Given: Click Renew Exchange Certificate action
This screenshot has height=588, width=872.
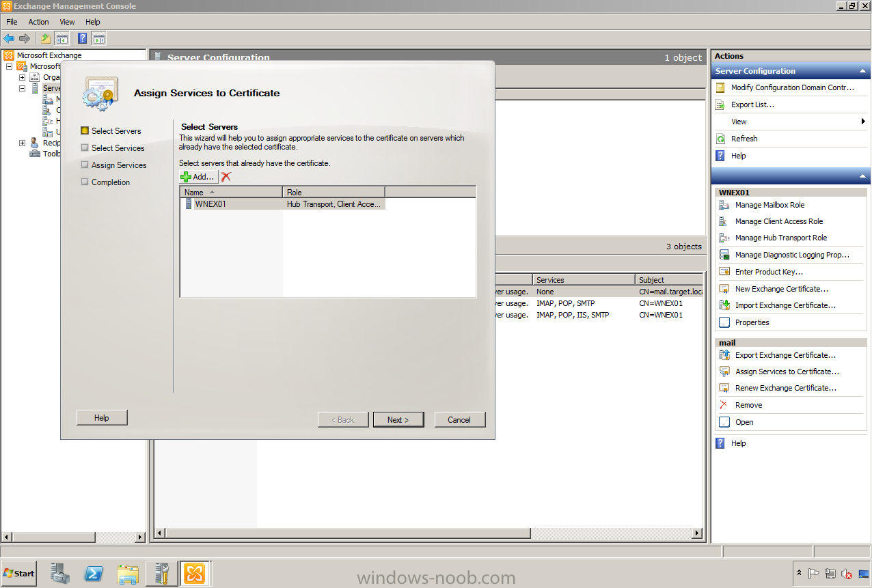Looking at the screenshot, I should coord(785,388).
